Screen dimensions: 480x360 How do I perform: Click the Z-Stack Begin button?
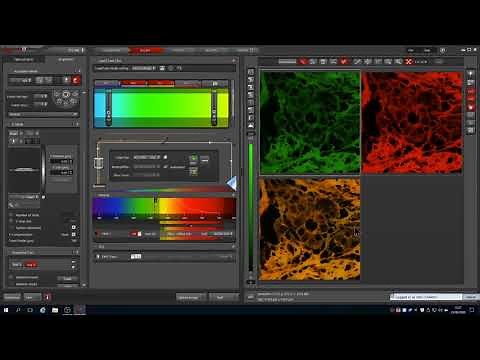coord(13,133)
